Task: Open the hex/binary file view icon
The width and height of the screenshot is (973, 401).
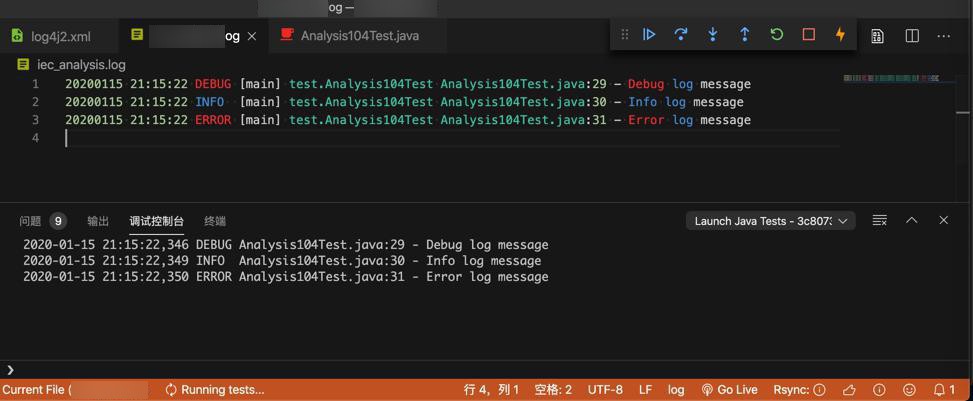Action: (877, 36)
